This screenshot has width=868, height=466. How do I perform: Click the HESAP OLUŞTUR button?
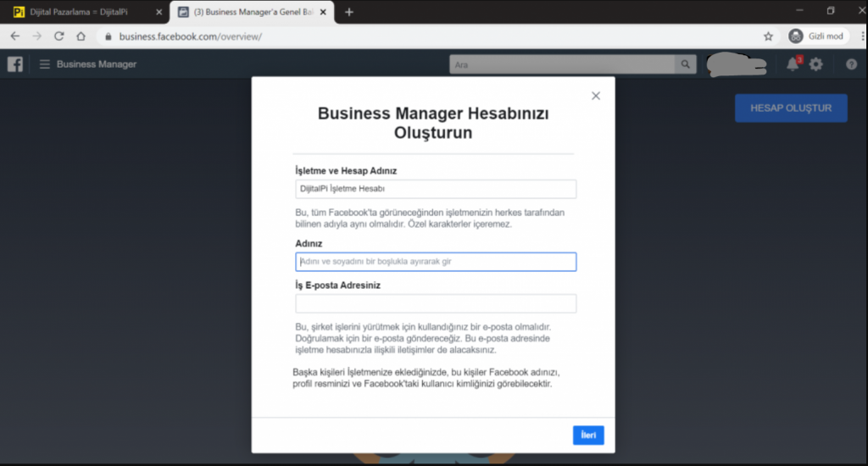pos(791,108)
